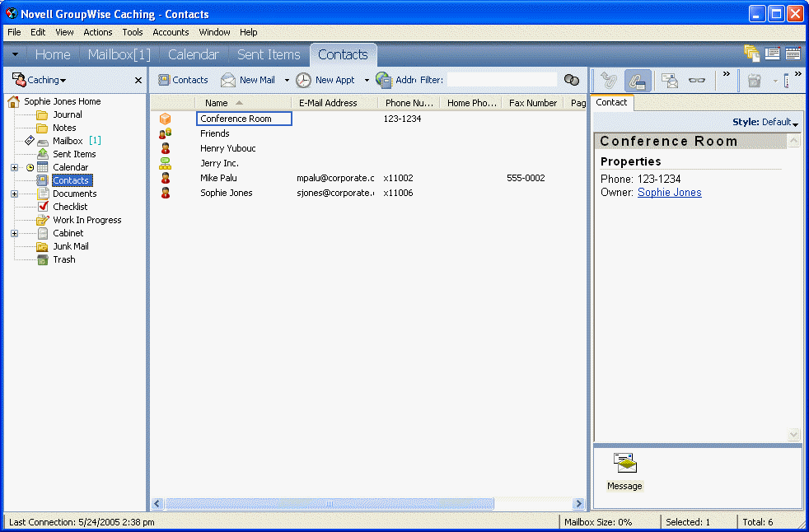The height and width of the screenshot is (532, 809).
Task: Select the Henry Yubouc contact name
Action: [x=228, y=148]
